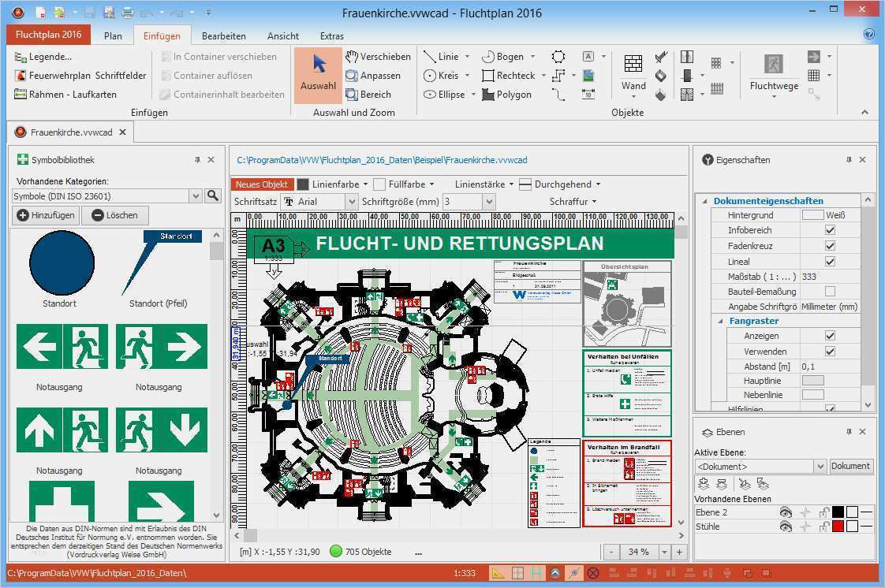The image size is (885, 588).
Task: Toggle the Infobereich checkbox
Action: 830,230
